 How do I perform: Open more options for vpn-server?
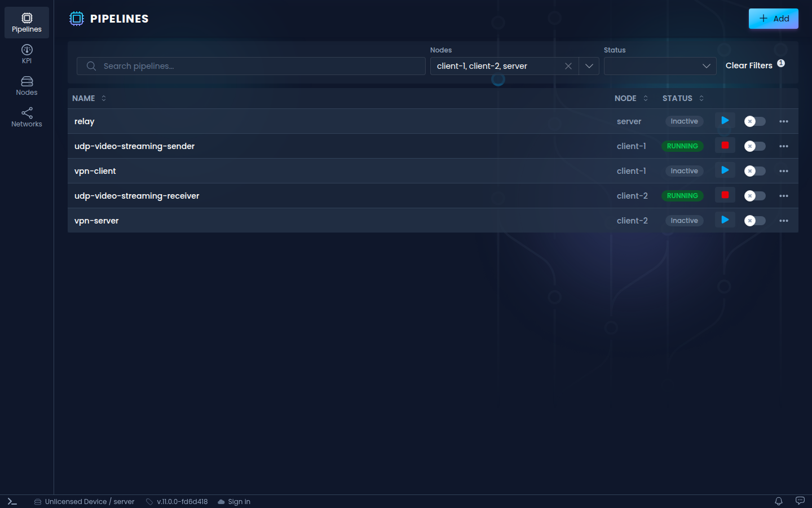[x=784, y=221]
